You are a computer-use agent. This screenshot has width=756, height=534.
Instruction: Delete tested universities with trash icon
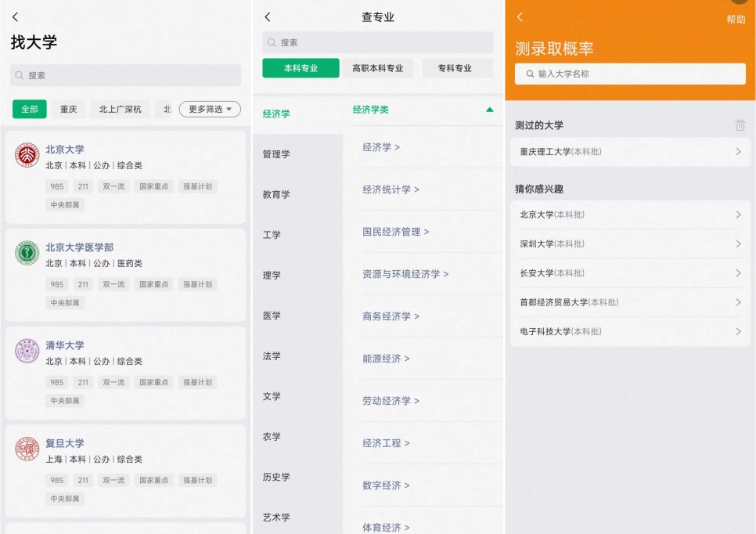pyautogui.click(x=740, y=125)
